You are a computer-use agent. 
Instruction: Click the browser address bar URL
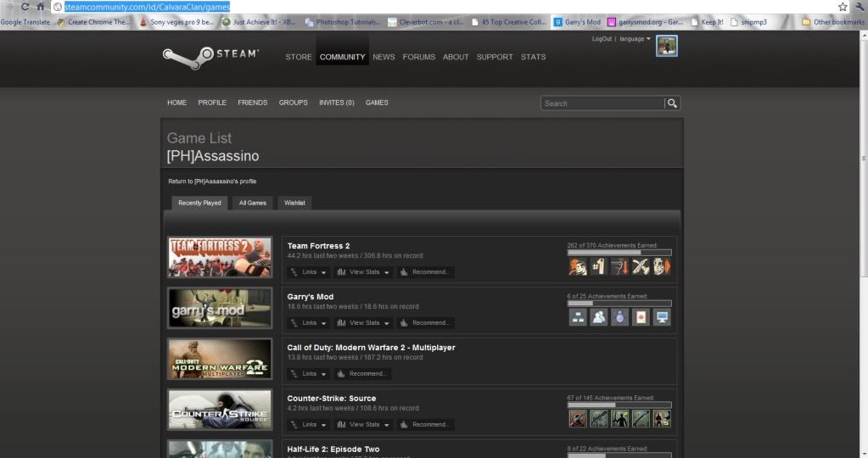tap(147, 7)
